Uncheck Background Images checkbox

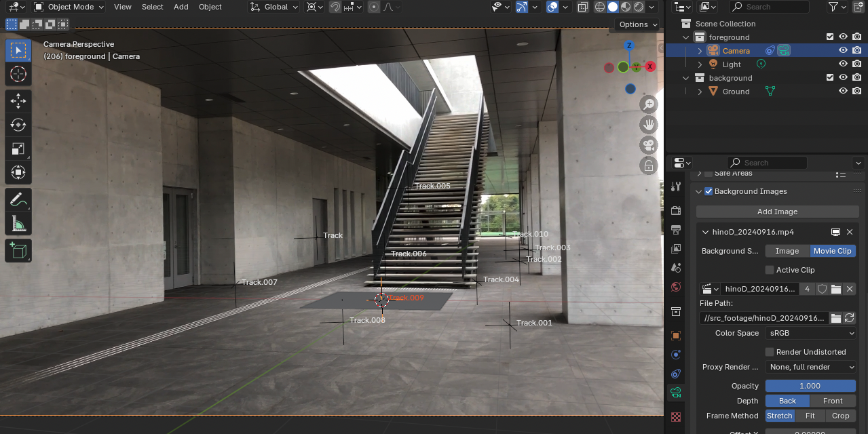pos(709,191)
